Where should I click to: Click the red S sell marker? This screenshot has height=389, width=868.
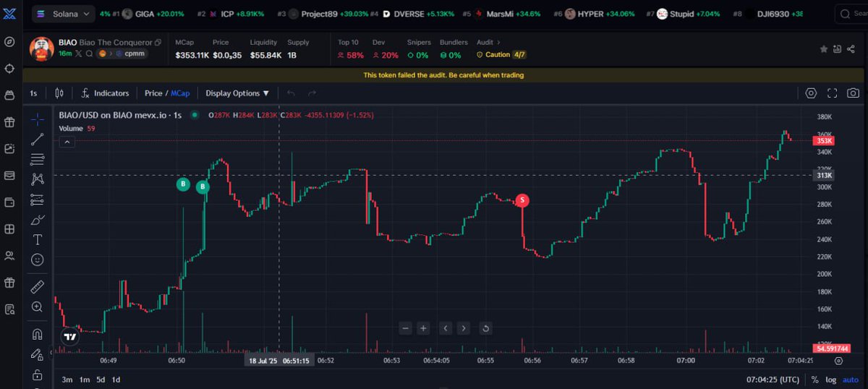tap(522, 200)
